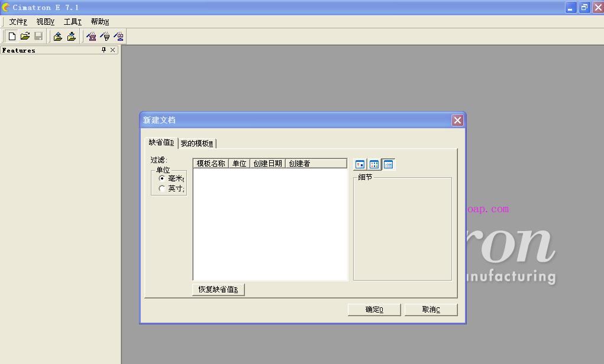This screenshot has width=604, height=364.
Task: Select the 英寸 (inch) unit radio button
Action: click(x=162, y=188)
